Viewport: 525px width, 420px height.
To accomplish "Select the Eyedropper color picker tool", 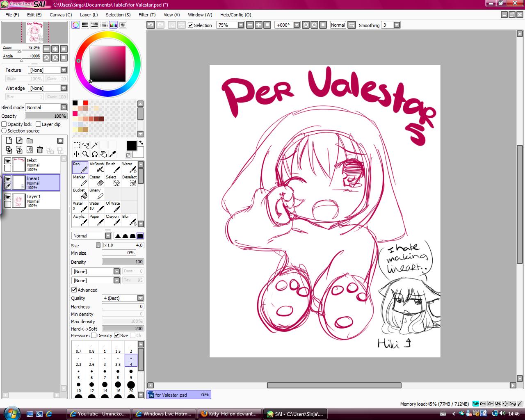I will coord(112,154).
